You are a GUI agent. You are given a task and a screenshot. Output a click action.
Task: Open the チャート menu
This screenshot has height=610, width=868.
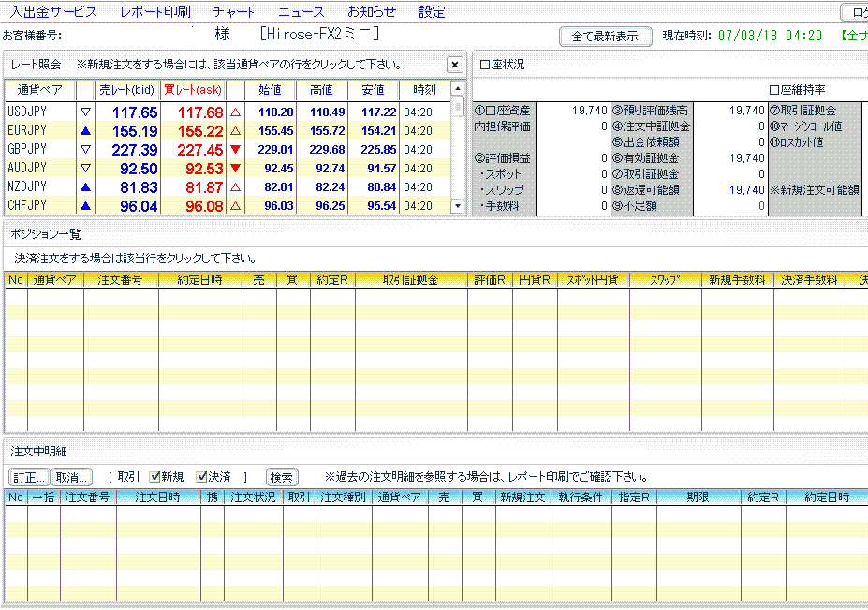[x=234, y=12]
